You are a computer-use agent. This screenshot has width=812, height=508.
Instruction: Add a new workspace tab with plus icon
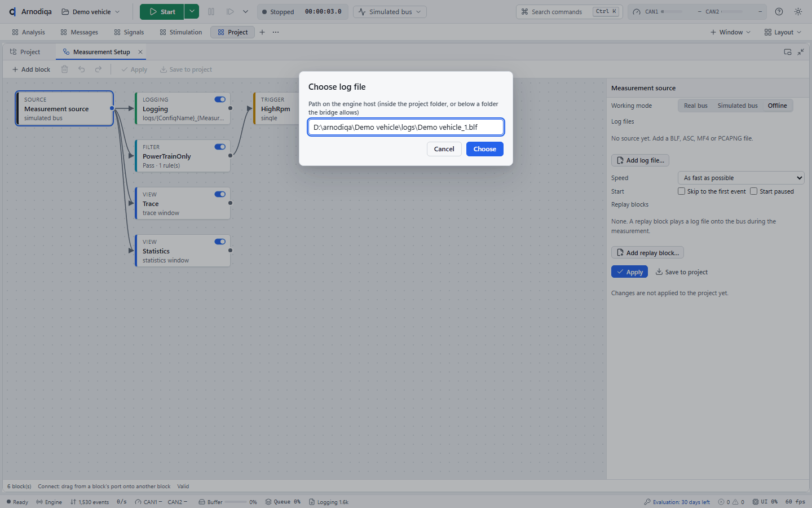point(262,32)
